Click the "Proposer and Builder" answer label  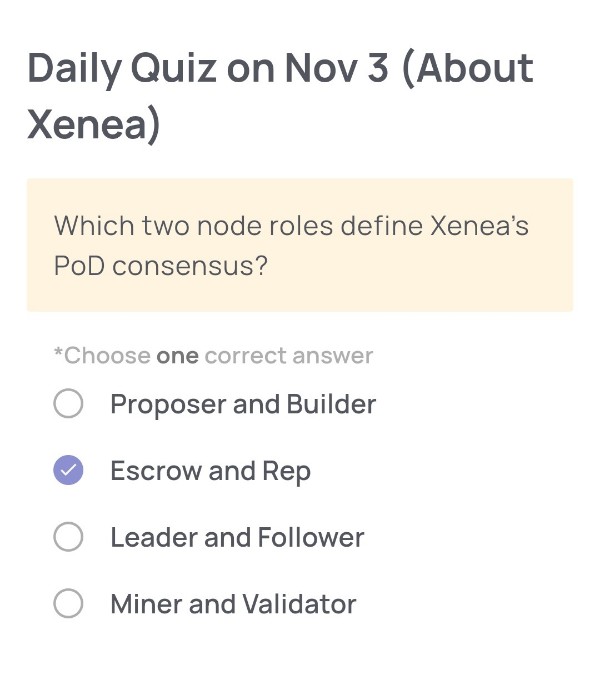click(x=243, y=405)
